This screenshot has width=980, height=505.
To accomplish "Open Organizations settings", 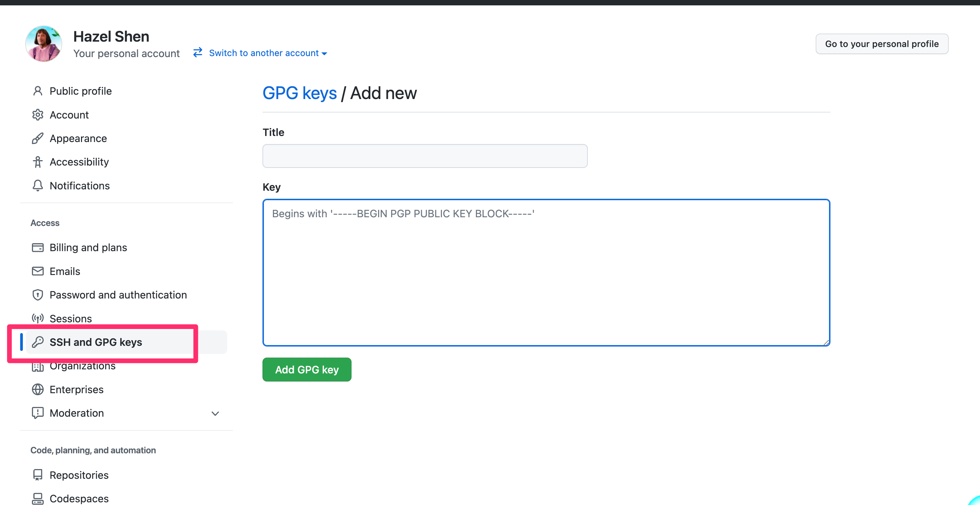I will tap(126, 366).
